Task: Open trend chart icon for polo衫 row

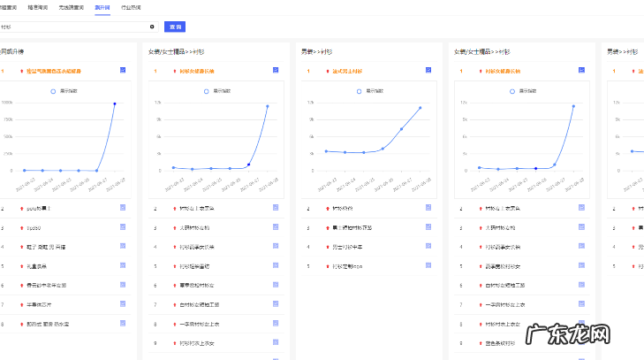Action: (x=124, y=208)
